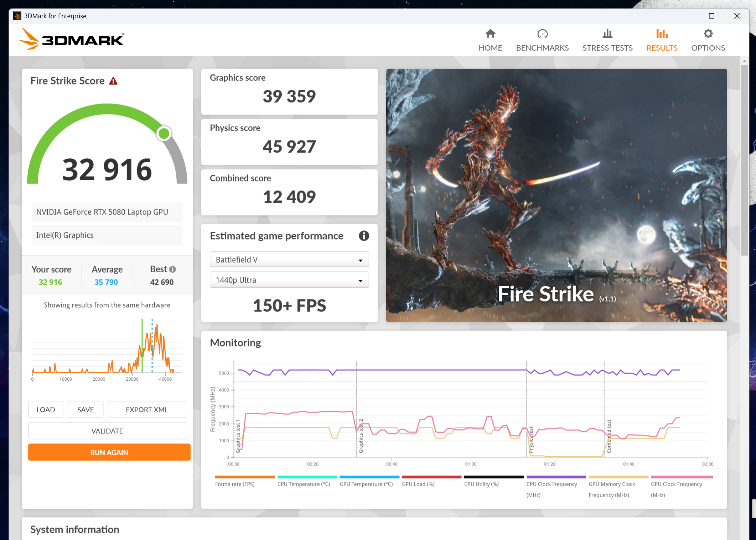Click the Graphics test 2 marker line
Viewport: 756px width, 540px height.
357,409
